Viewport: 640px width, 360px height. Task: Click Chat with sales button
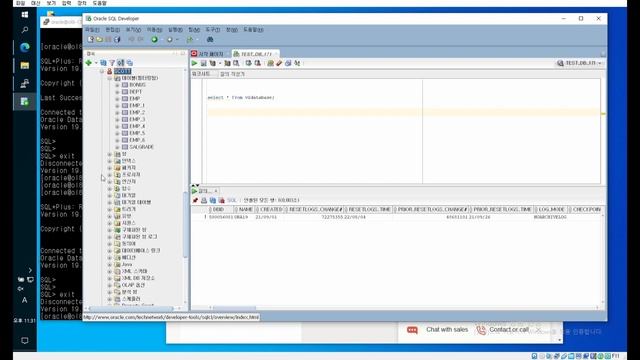(438, 330)
